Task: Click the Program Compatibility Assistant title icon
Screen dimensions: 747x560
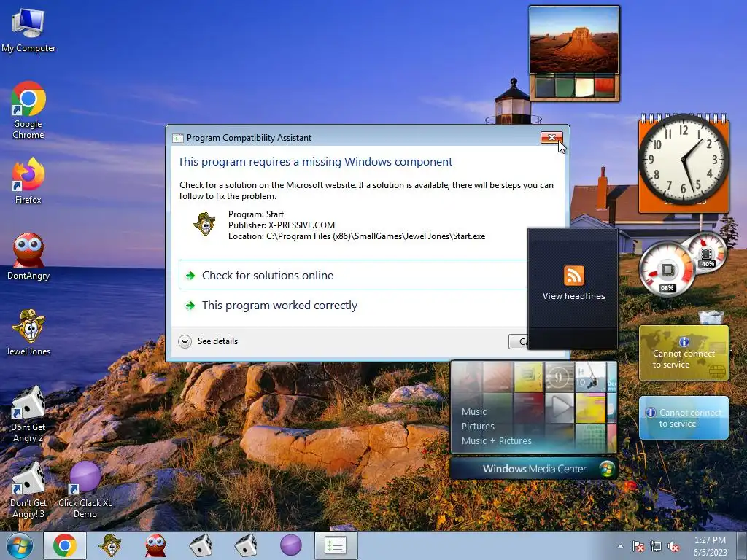Action: pos(178,138)
